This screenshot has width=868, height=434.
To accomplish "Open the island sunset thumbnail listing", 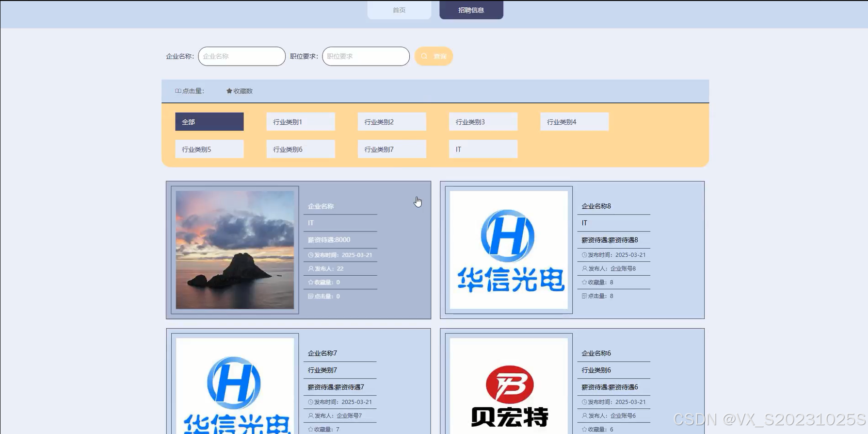I will tap(235, 250).
